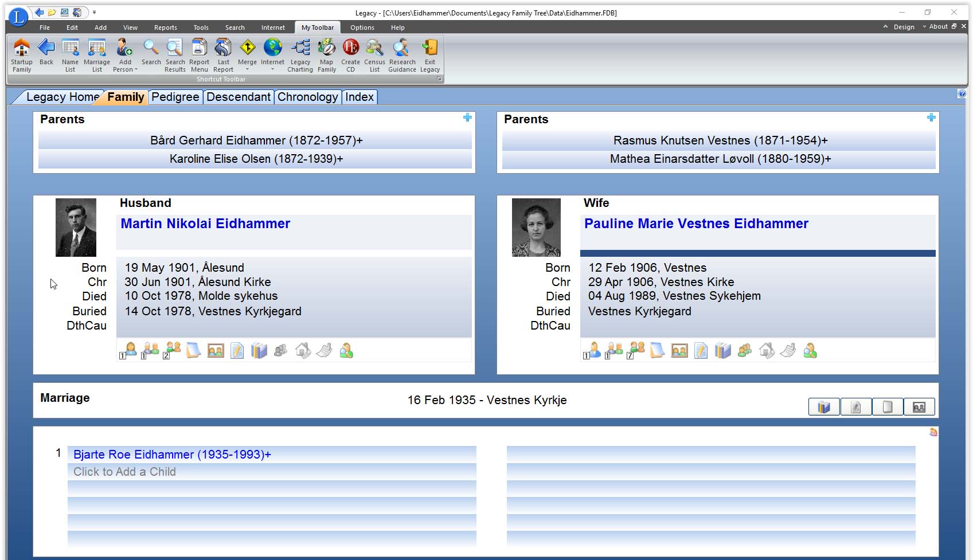
Task: Click the husband's address house icon
Action: pyautogui.click(x=303, y=350)
